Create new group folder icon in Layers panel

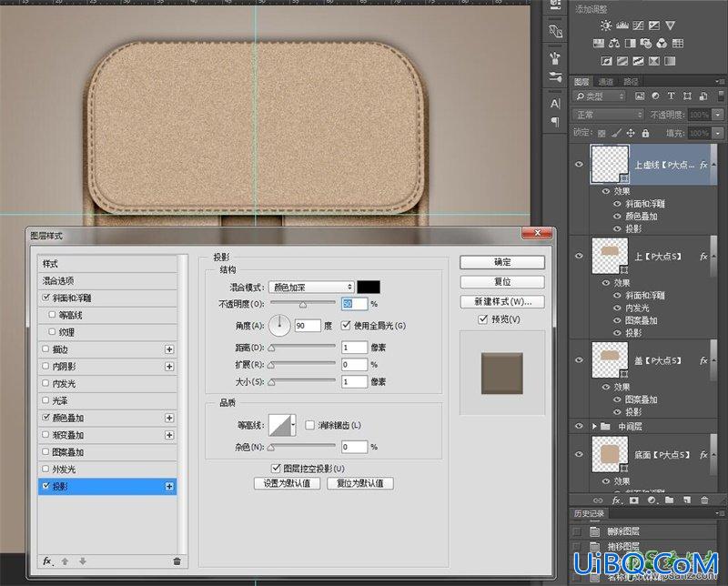pos(669,500)
